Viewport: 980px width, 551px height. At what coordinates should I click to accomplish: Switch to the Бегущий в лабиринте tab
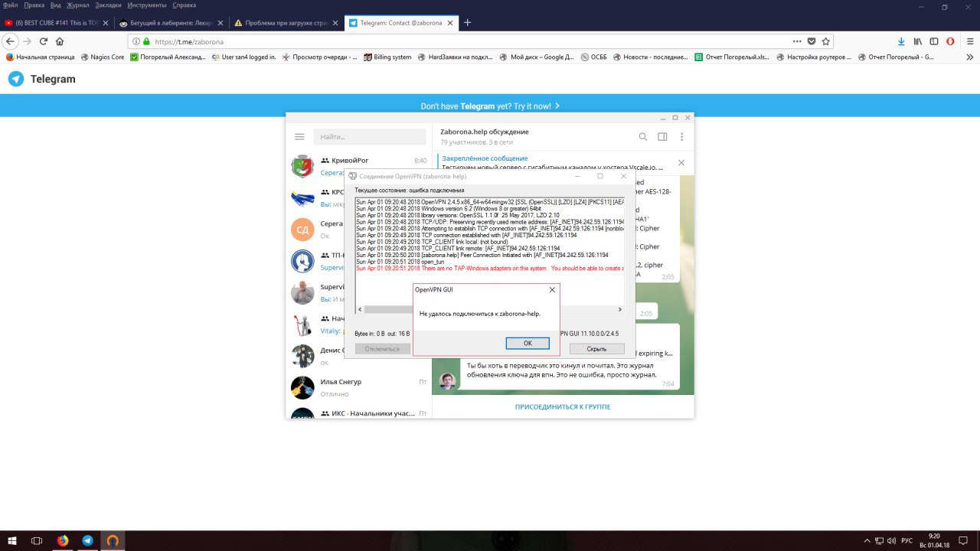click(x=172, y=23)
